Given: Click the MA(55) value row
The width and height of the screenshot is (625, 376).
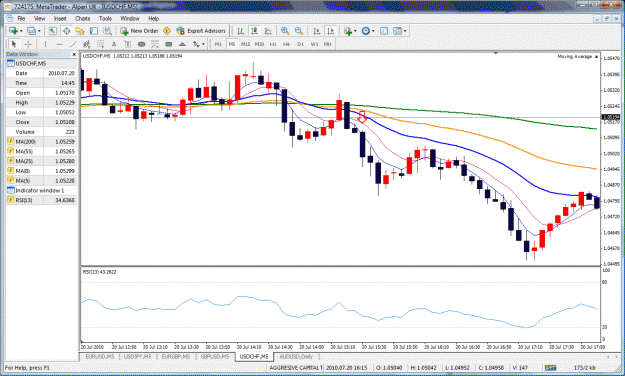Looking at the screenshot, I should coord(41,151).
